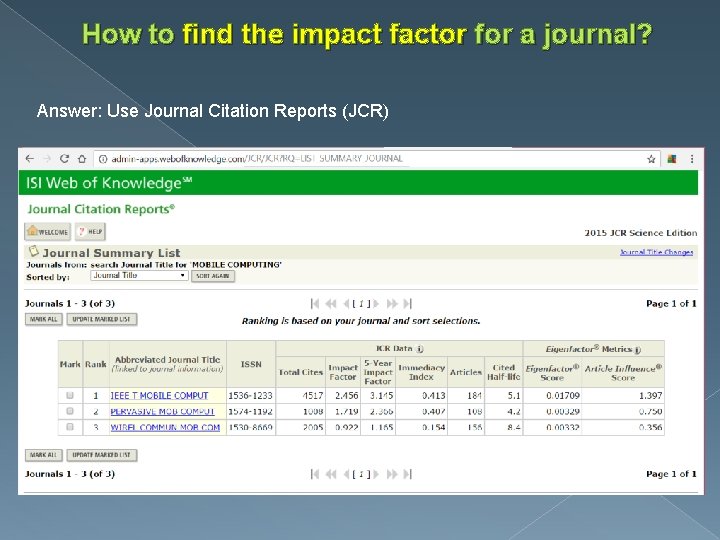Click the bottom Update Marked List button

(101, 455)
